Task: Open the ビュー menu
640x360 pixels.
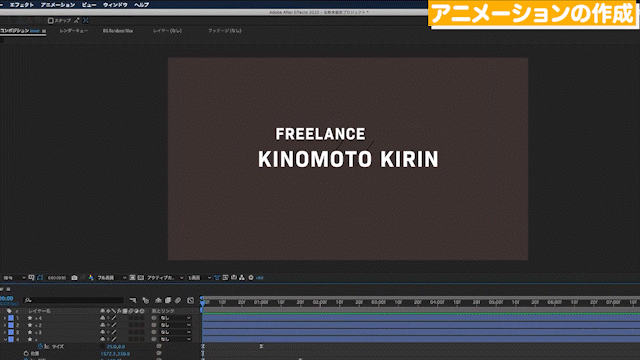Action: (x=89, y=5)
